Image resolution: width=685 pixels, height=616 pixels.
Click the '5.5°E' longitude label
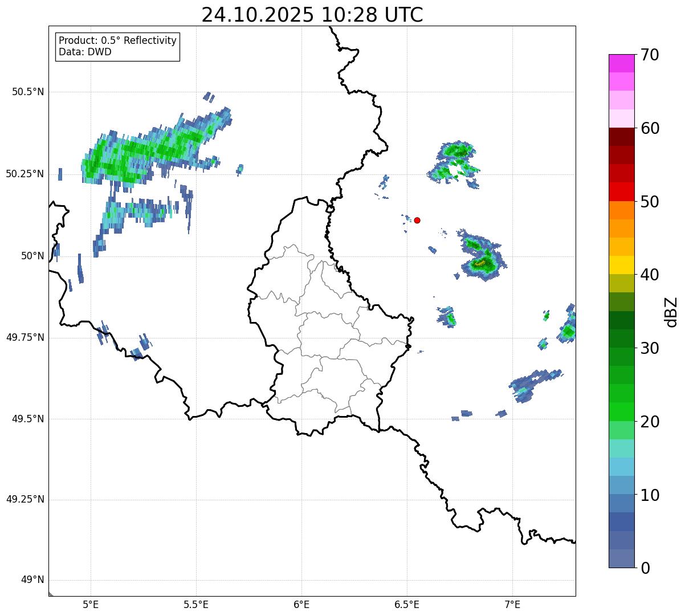pos(196,605)
